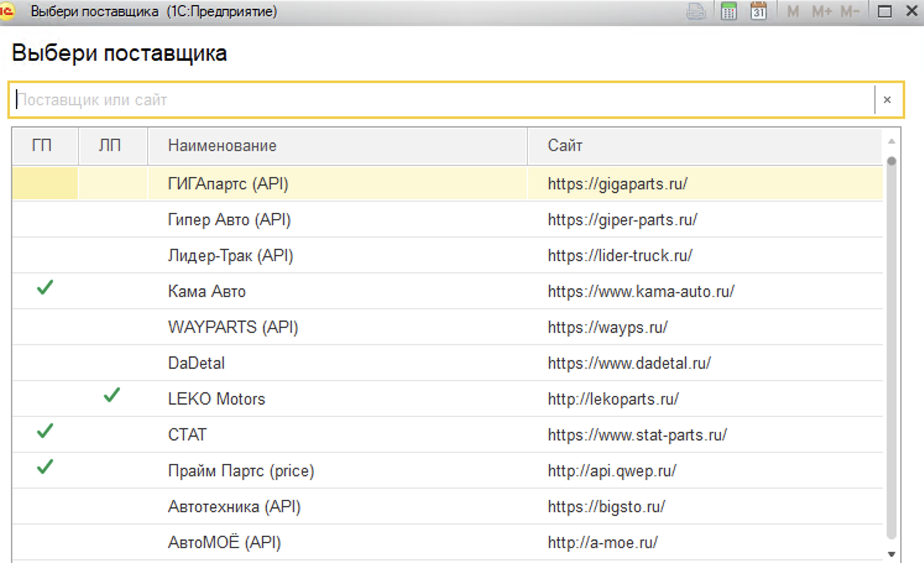Maximize the Выбери поставщика window
Viewport: 924px width, 563px height.
coord(884,11)
